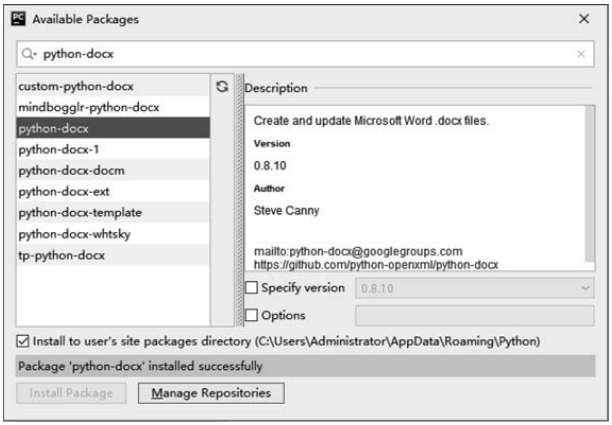Open the version 0.8.10 dropdown

coord(470,288)
